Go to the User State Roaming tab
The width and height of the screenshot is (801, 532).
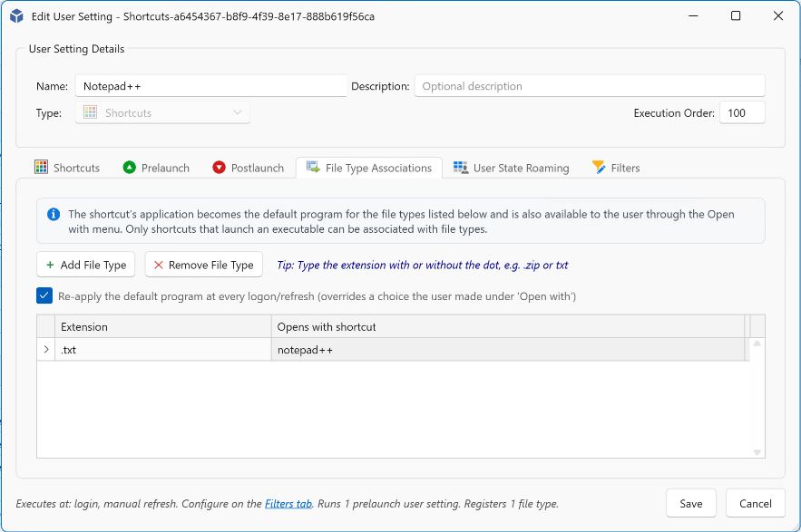coord(512,168)
